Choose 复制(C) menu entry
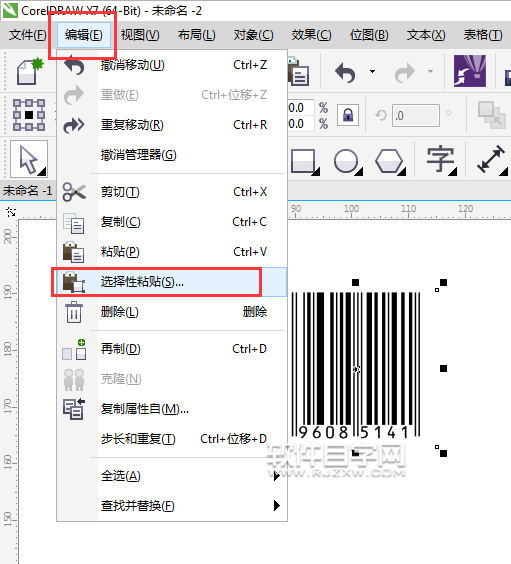Screen dimensions: 511x564 [x=172, y=222]
